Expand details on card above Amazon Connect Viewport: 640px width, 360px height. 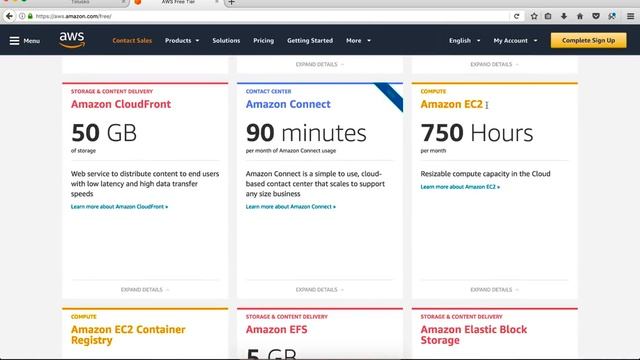click(320, 64)
